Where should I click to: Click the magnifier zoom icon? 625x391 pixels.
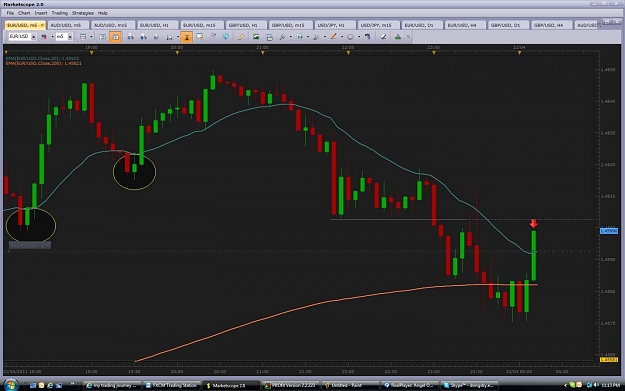[282, 37]
